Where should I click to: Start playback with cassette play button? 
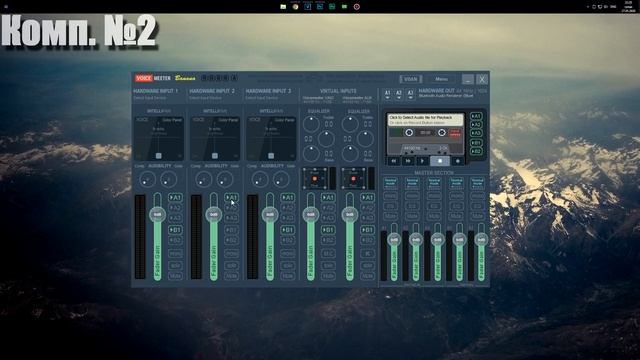point(422,161)
